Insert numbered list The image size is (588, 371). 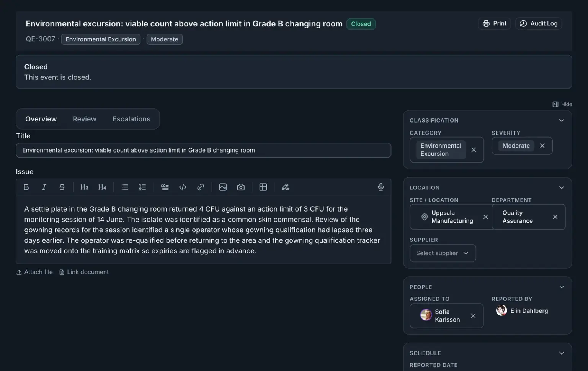point(142,187)
